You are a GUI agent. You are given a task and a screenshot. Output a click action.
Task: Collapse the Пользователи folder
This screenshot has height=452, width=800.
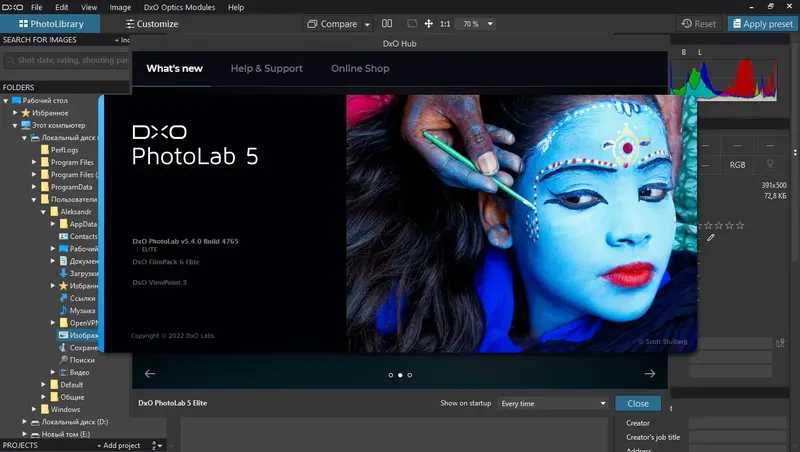34,199
